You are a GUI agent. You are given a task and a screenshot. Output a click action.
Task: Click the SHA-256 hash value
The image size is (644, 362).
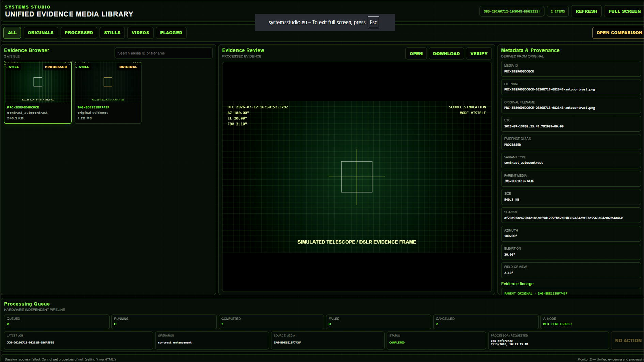point(563,218)
